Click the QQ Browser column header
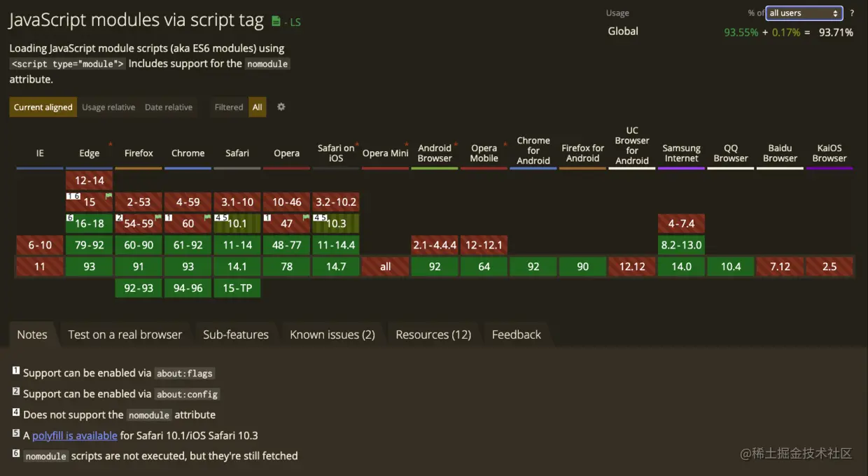Screen dimensions: 868x476 tap(731, 153)
